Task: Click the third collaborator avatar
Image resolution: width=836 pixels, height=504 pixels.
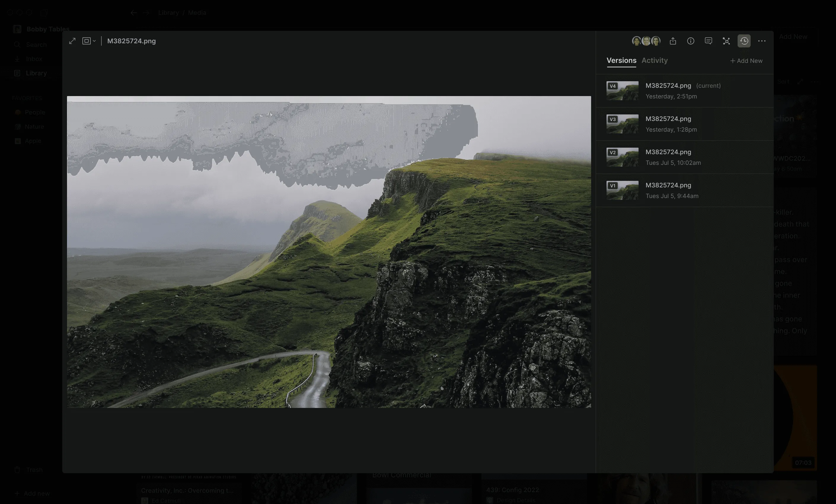Action: (656, 41)
